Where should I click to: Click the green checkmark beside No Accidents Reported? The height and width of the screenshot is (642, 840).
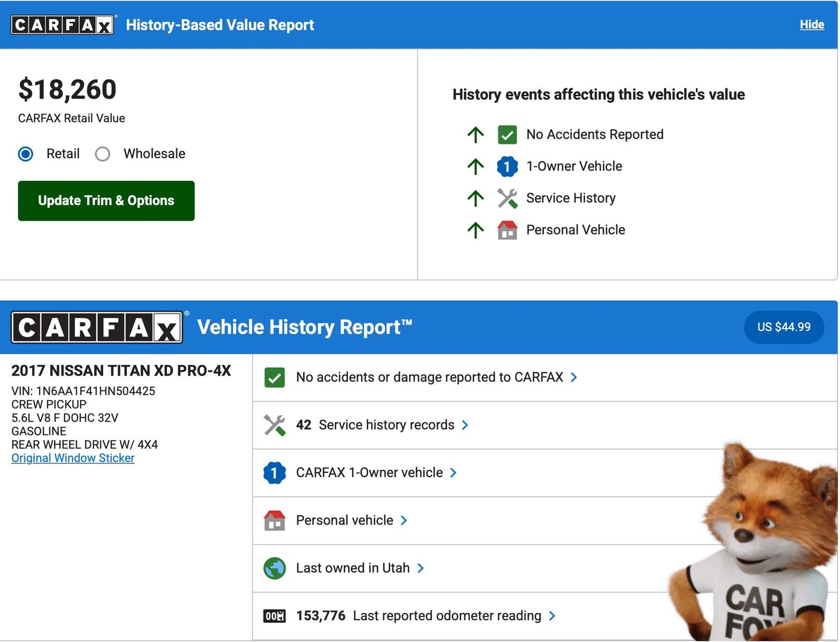(x=506, y=135)
